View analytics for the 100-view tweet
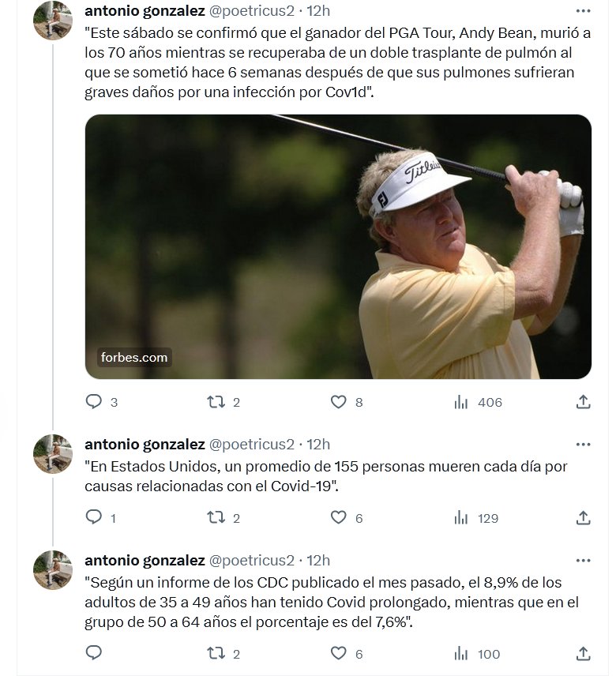Viewport: 616px width, 676px height. 462,653
